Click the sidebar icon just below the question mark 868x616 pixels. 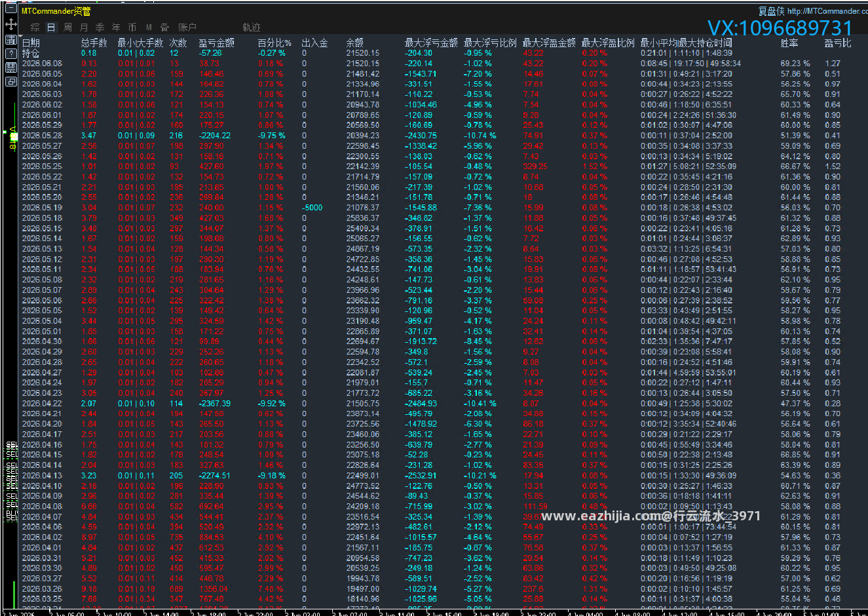(11, 67)
